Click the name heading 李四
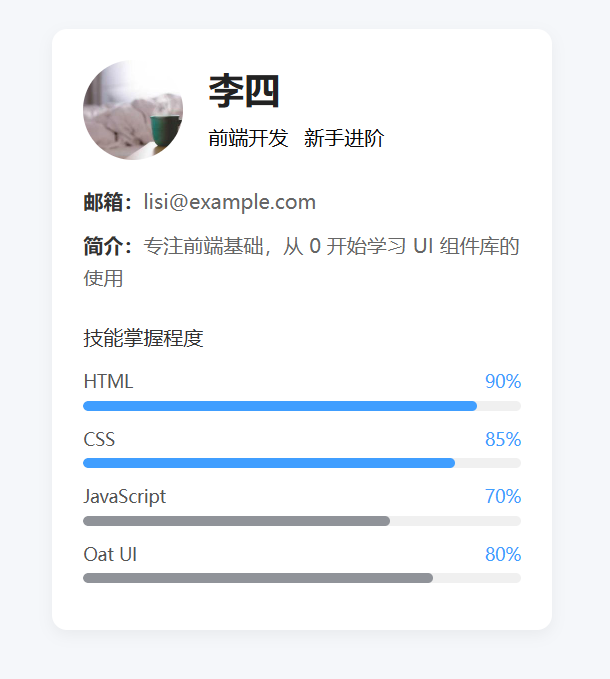The width and height of the screenshot is (610, 679). click(x=244, y=92)
